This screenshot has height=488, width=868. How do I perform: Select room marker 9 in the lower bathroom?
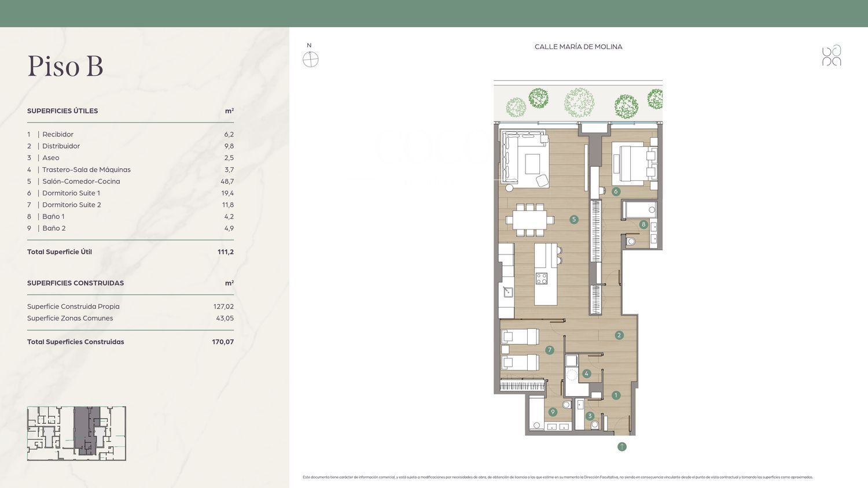[553, 412]
